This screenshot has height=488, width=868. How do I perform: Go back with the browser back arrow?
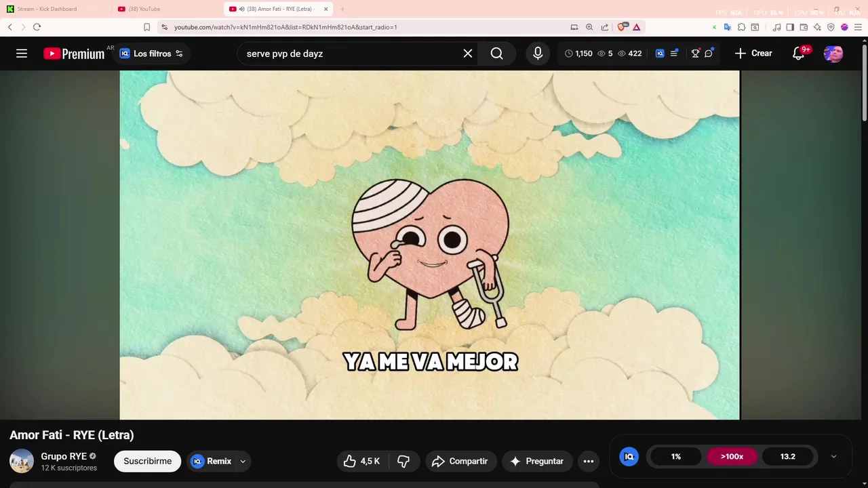(9, 27)
